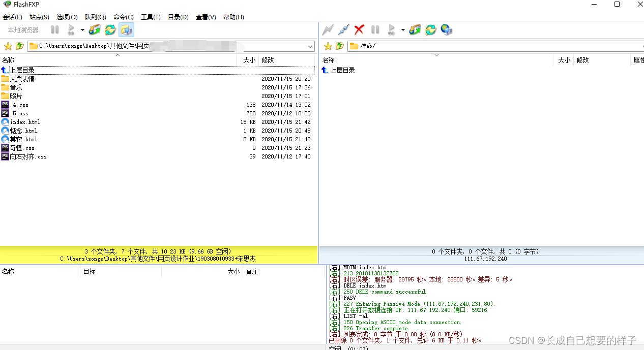Open the remote pane Go button dropdown arrow
644x350 pixels.
[403, 30]
